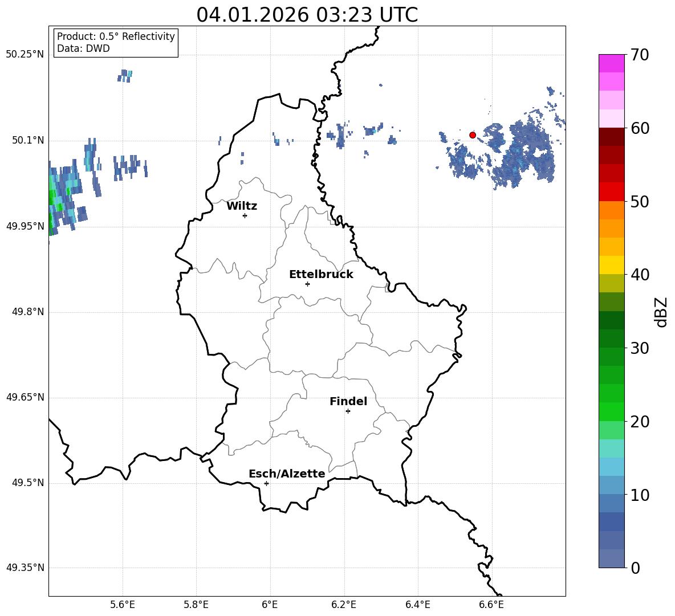675x616 pixels.
Task: Click the magenta swatch at top of colorbar
Action: click(611, 64)
